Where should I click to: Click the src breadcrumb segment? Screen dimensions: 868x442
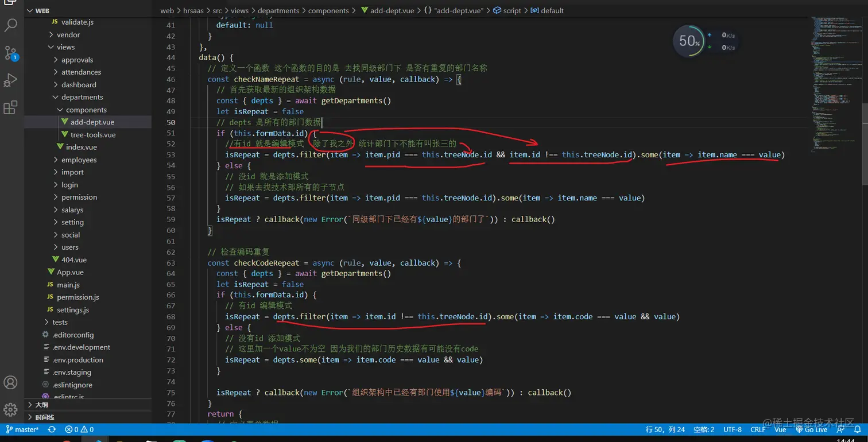(x=218, y=10)
